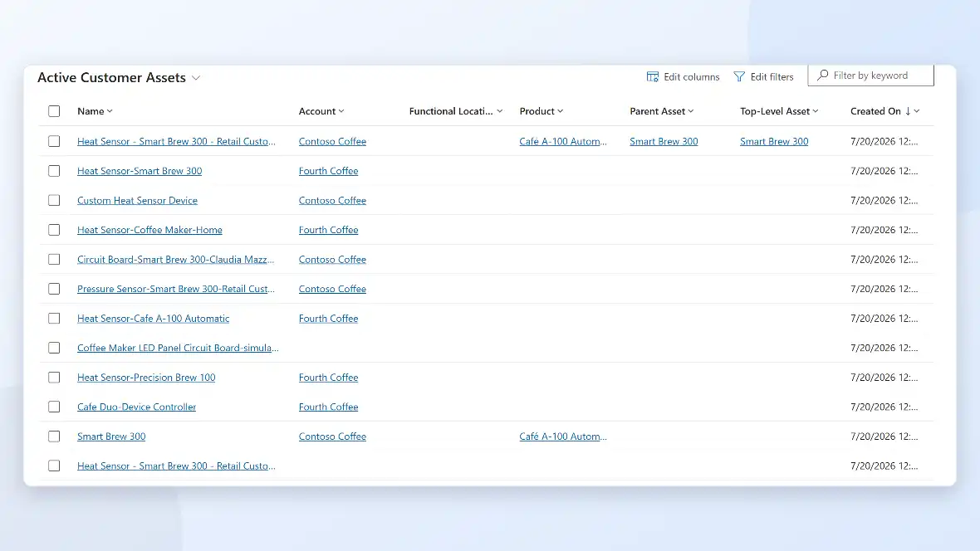Image resolution: width=980 pixels, height=551 pixels.
Task: Click the Filter by keyword search field
Action: click(x=870, y=75)
